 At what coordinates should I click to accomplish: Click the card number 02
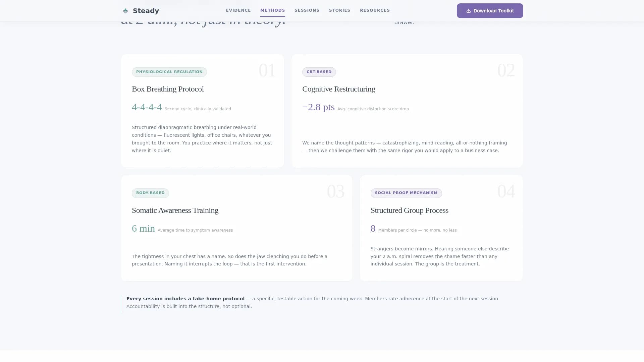(506, 70)
